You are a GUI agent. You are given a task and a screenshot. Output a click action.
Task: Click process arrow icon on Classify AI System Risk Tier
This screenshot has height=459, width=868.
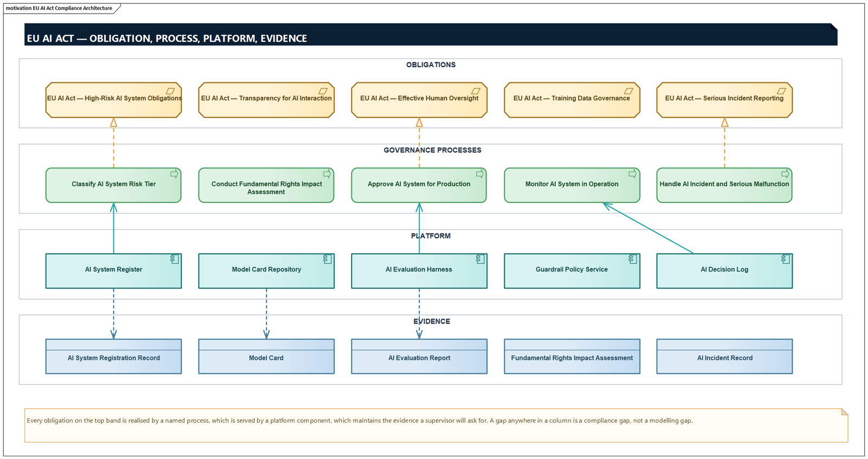pyautogui.click(x=174, y=174)
